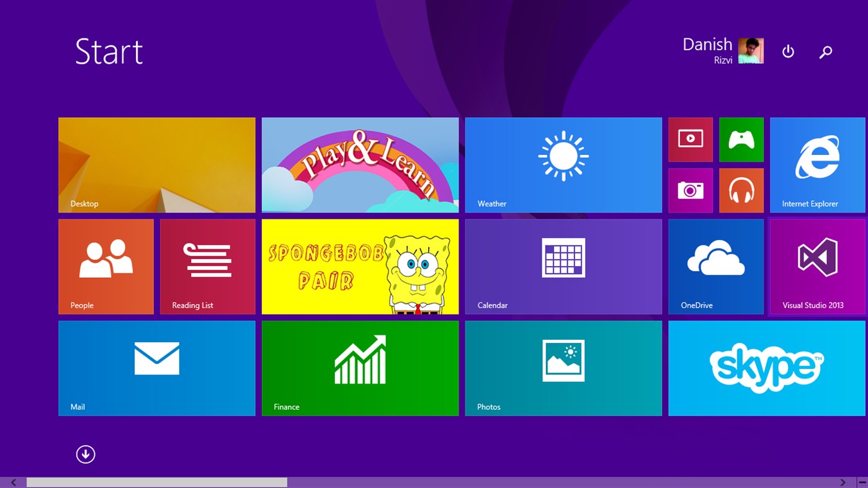Start a Skype call by opening Skype
Screen dimensions: 868x488
tap(767, 368)
